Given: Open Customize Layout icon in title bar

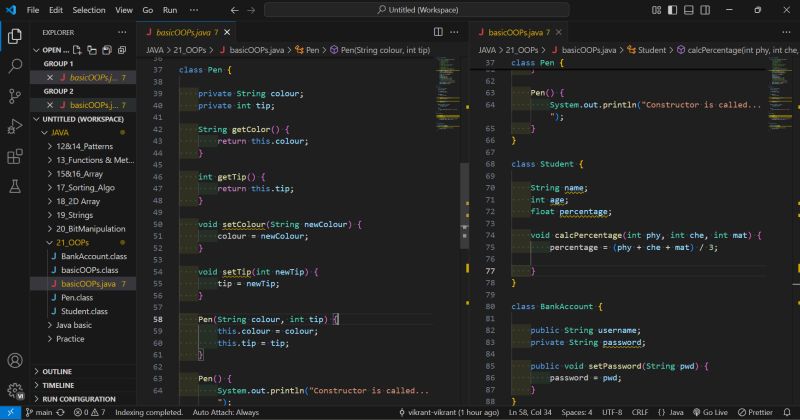Looking at the screenshot, I should pyautogui.click(x=657, y=10).
